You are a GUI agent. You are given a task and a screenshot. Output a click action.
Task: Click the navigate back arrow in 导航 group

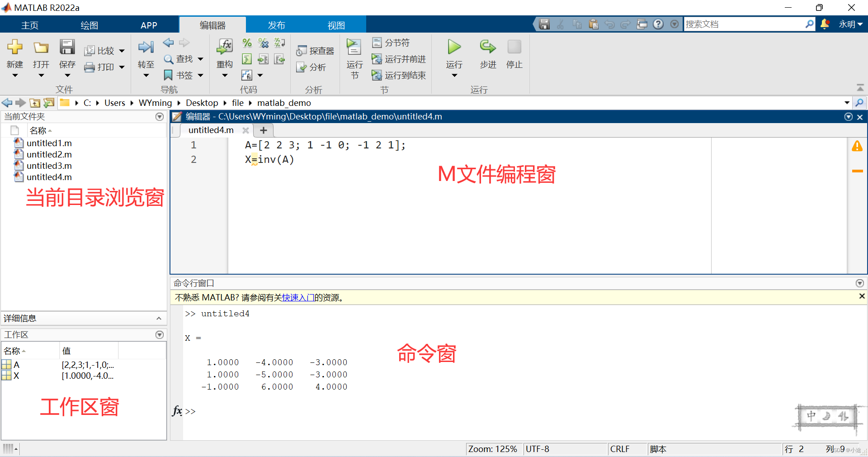pos(169,43)
